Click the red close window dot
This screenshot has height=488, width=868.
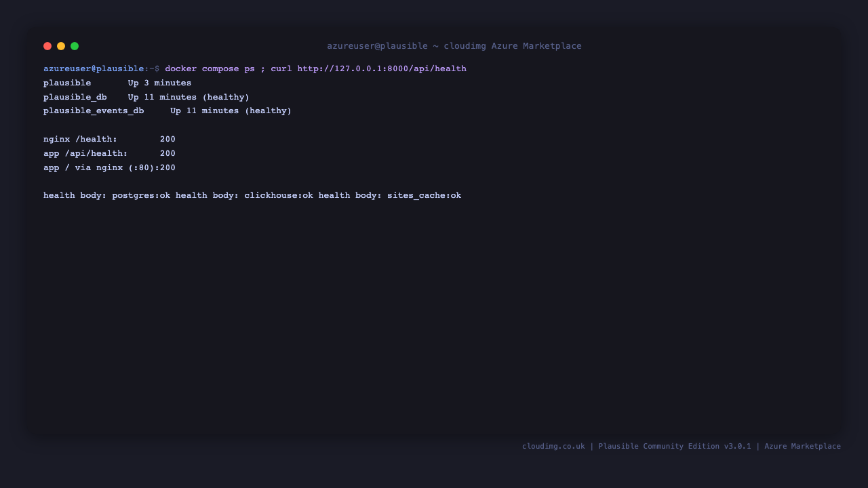click(x=47, y=46)
